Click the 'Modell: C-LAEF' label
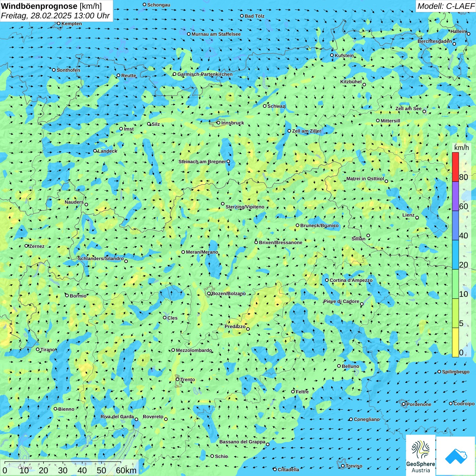Viewport: 476px width, 476px height. [446, 6]
